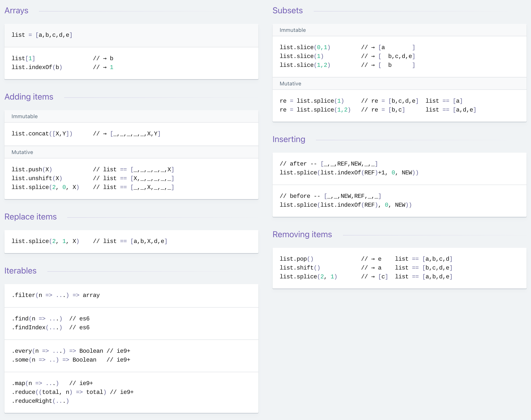The width and height of the screenshot is (531, 420).
Task: Click the 'list.concat([X,Y])' line
Action: [x=86, y=134]
